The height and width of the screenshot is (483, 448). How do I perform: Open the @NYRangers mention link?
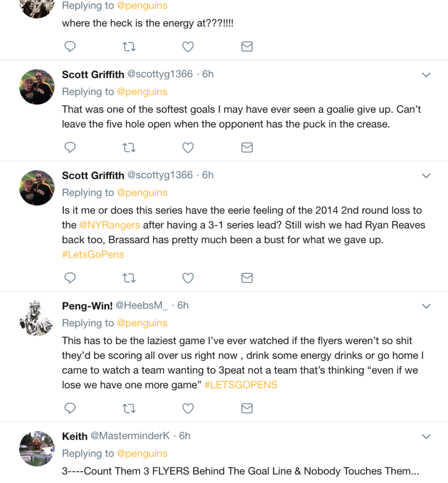(109, 225)
